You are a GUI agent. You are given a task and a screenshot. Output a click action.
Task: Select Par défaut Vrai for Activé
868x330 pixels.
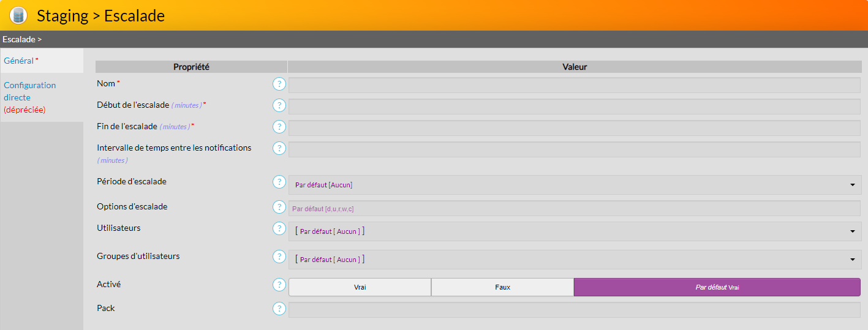pos(717,287)
